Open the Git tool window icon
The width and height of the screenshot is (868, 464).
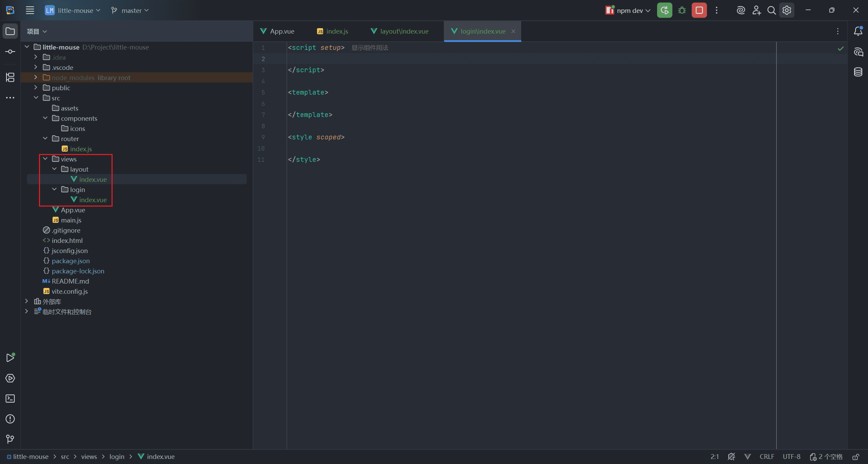click(x=10, y=439)
